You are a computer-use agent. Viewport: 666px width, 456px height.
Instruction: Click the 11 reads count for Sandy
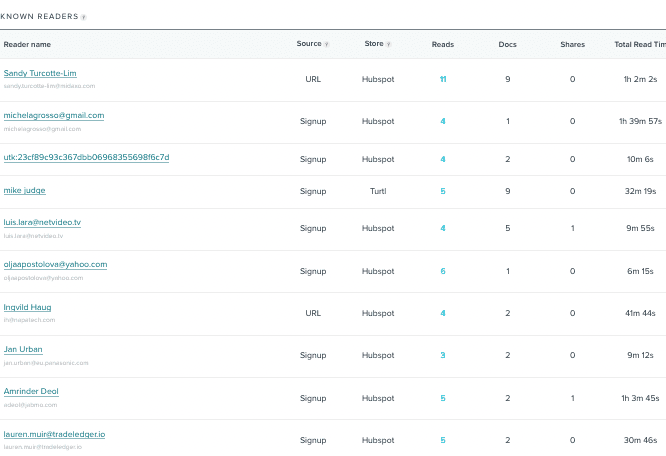(443, 79)
